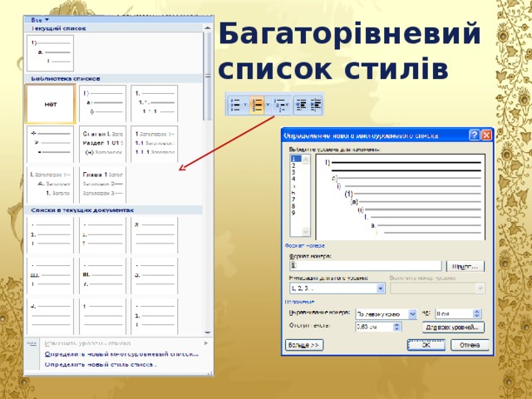
Task: Click list gallery scroll down arrow
Action: [x=208, y=332]
